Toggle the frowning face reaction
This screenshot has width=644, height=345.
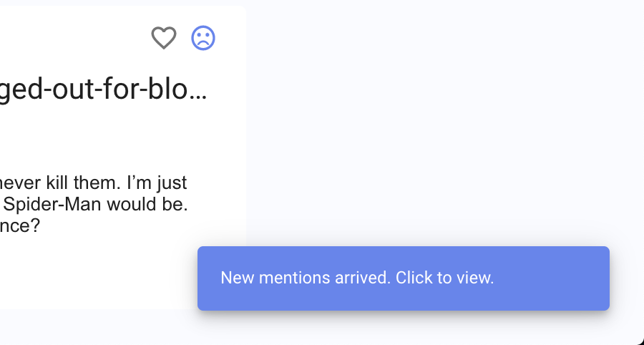[x=203, y=38]
